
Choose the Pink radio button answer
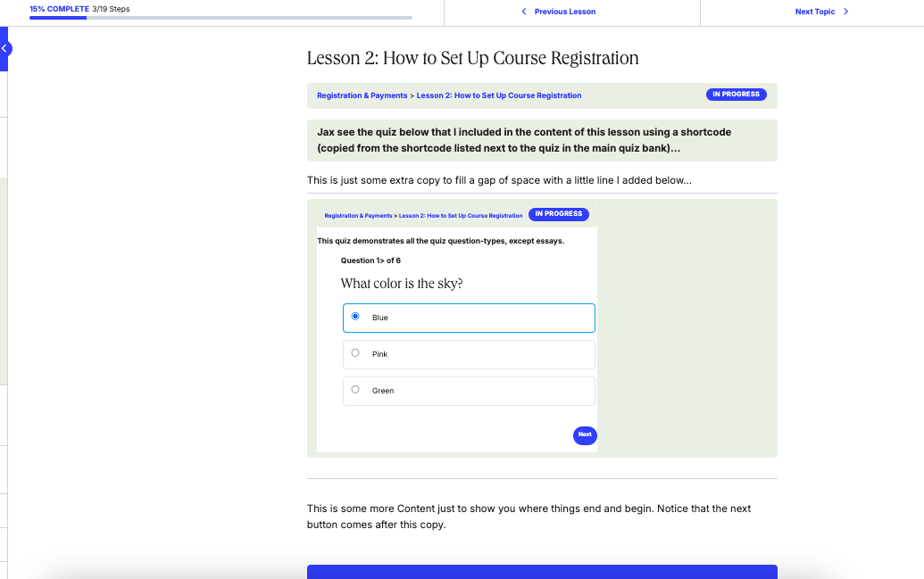point(355,353)
